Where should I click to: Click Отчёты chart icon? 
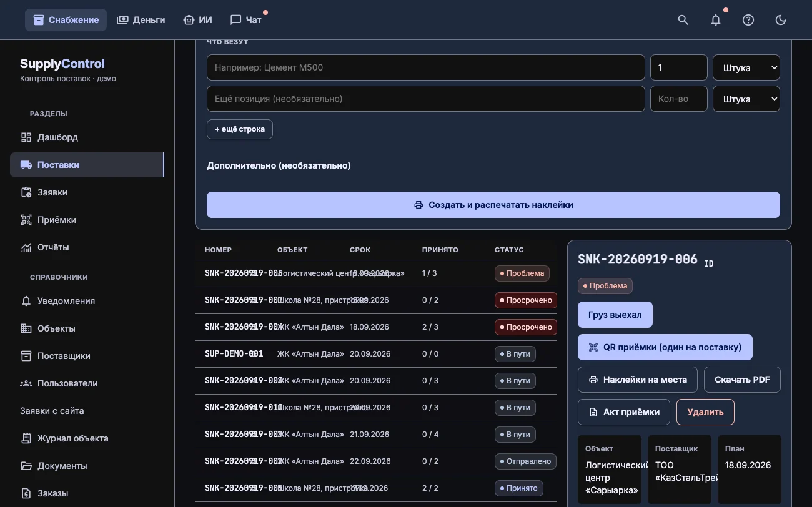tap(26, 247)
